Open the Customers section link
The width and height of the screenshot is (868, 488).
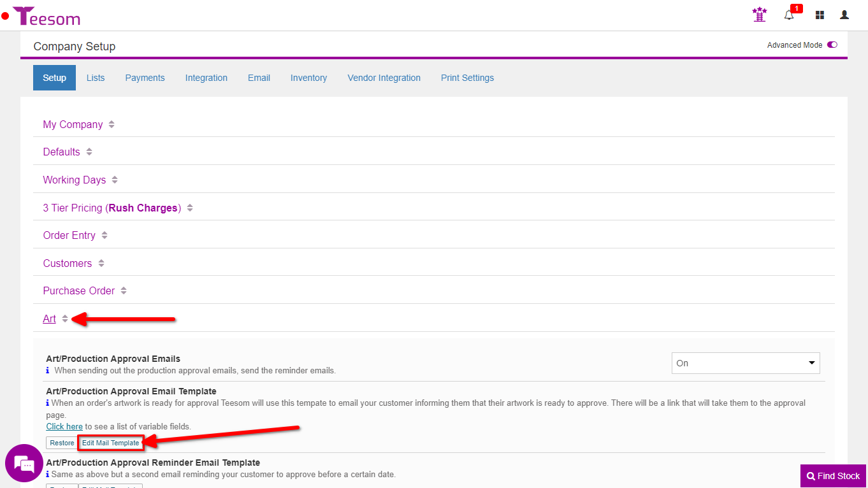click(x=67, y=264)
